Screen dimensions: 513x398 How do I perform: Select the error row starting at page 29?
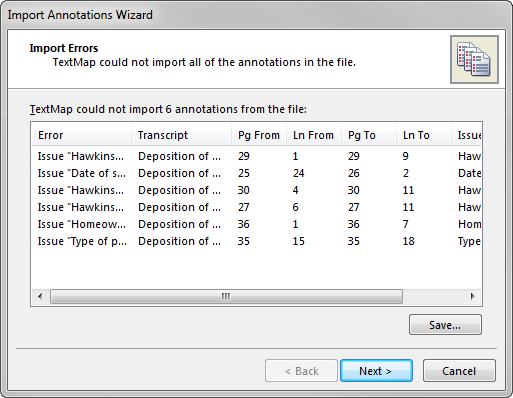click(x=256, y=156)
